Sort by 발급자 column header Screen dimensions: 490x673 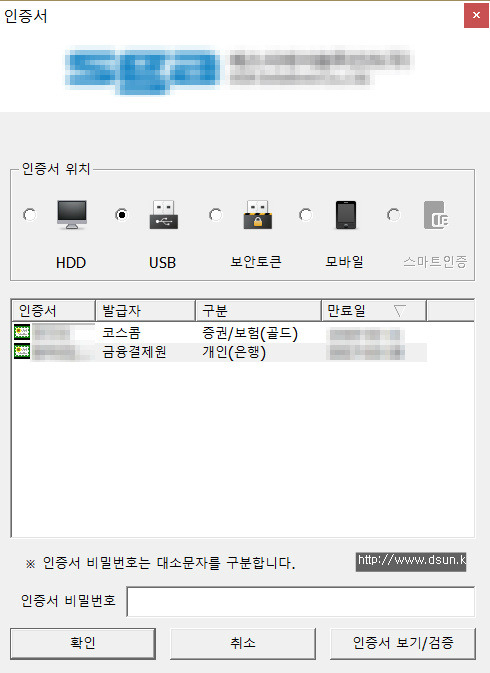click(145, 310)
